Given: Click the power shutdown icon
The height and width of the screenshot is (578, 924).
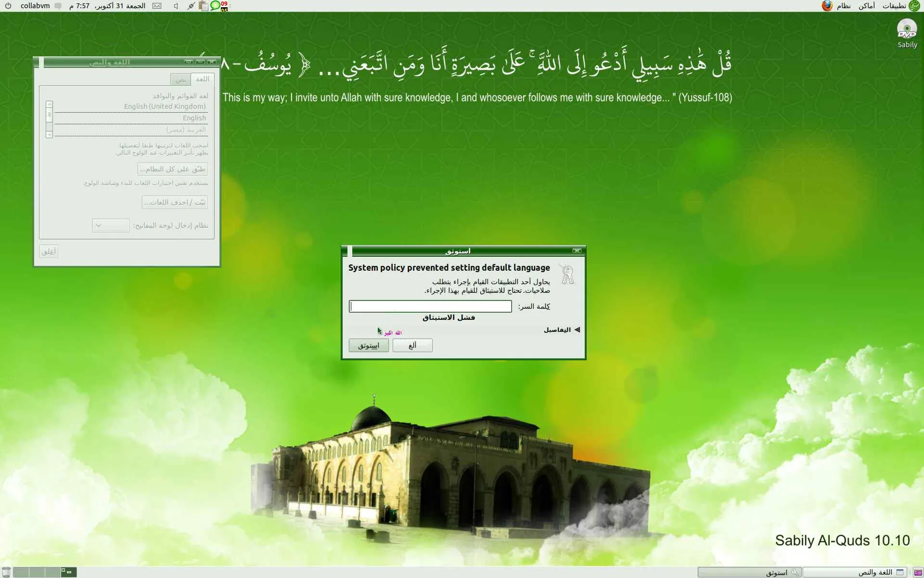Looking at the screenshot, I should coord(8,6).
